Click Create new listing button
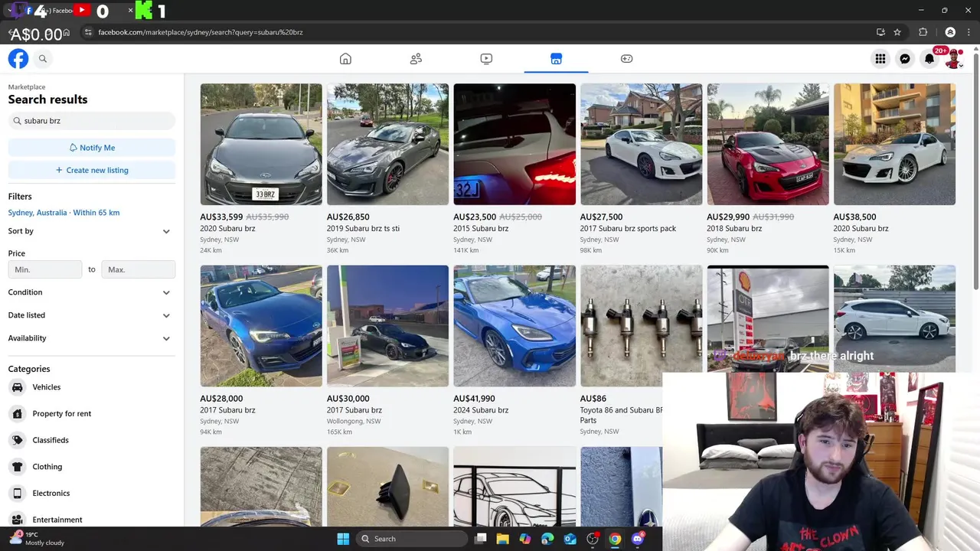 (x=92, y=170)
